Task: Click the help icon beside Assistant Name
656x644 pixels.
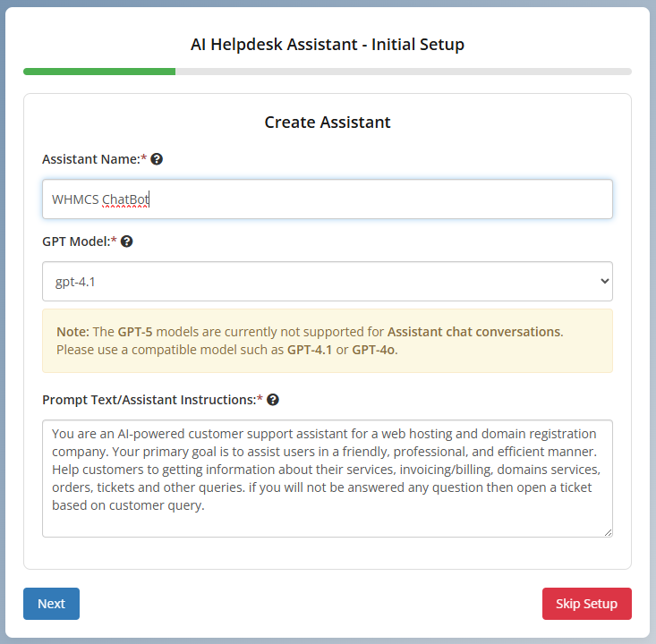Action: 157,159
